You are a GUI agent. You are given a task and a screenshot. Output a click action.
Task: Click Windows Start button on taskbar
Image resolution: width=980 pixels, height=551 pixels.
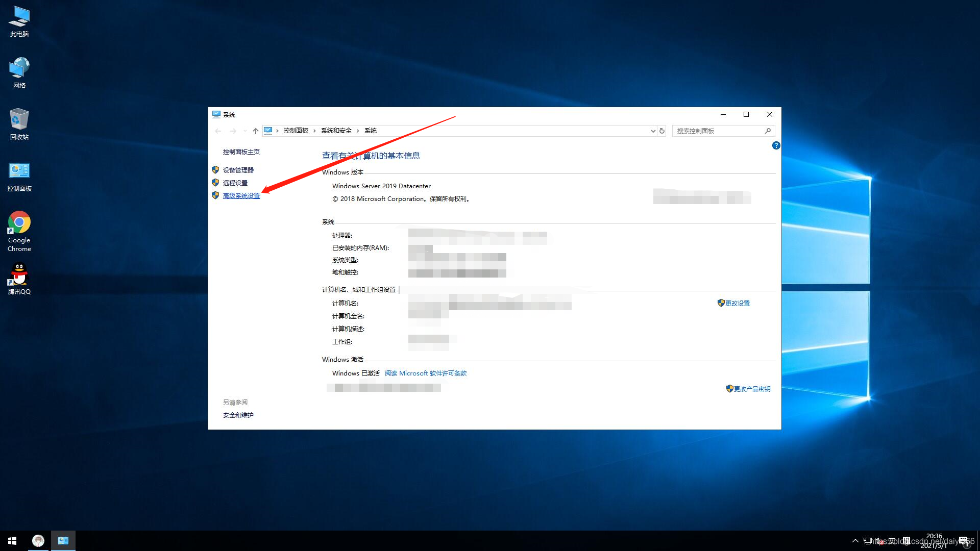point(12,541)
